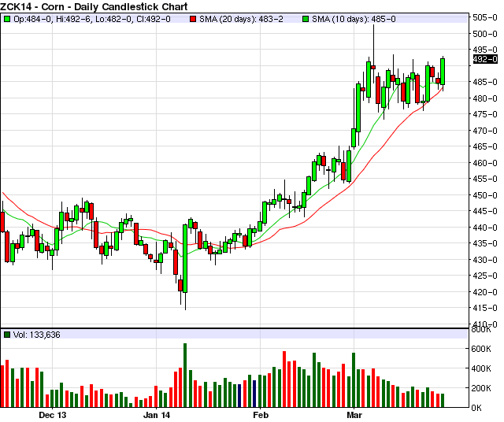This screenshot has height=422, width=504.
Task: Click the 430-0 price axis label
Action: pyautogui.click(x=485, y=260)
